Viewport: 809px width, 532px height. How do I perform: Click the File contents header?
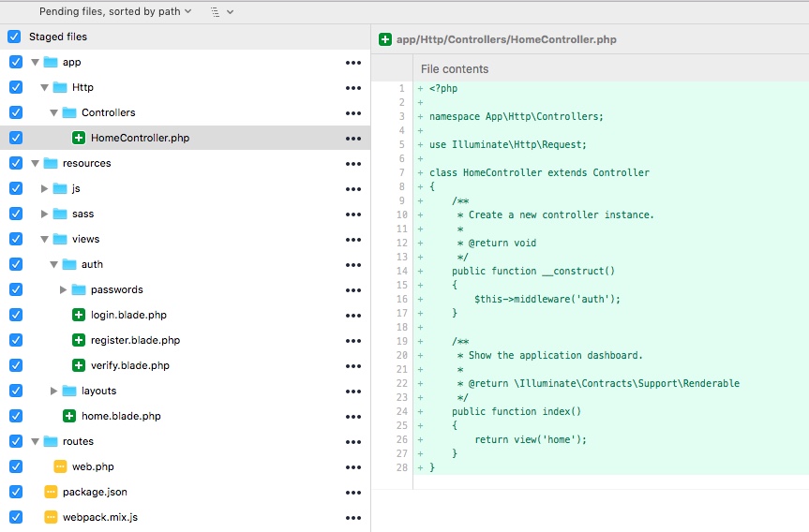pyautogui.click(x=455, y=68)
